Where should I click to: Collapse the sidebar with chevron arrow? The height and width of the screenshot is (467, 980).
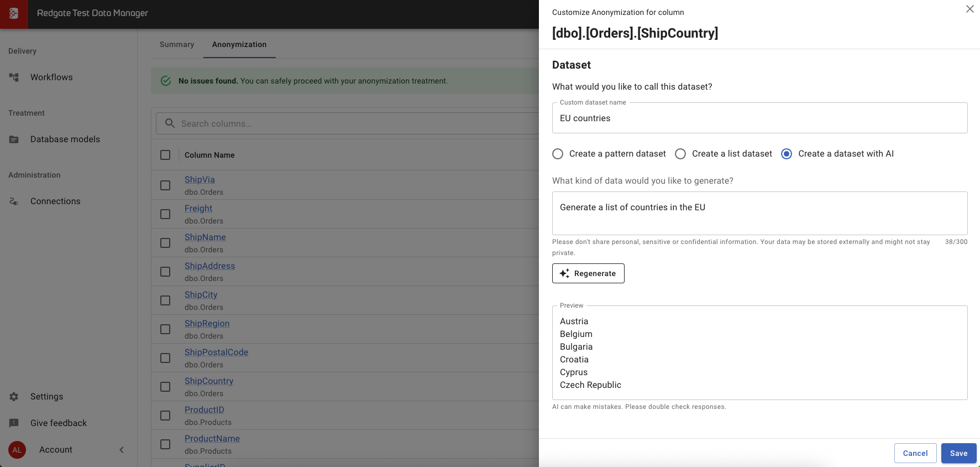pyautogui.click(x=122, y=450)
